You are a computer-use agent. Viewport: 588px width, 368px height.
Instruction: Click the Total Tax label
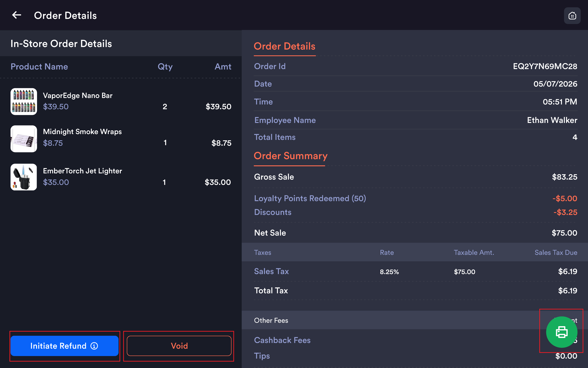click(271, 291)
